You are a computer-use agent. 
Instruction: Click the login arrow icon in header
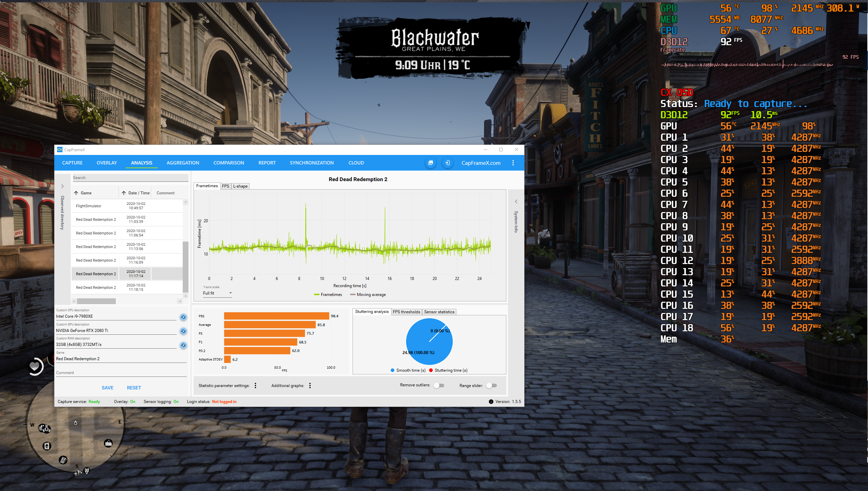click(x=448, y=163)
